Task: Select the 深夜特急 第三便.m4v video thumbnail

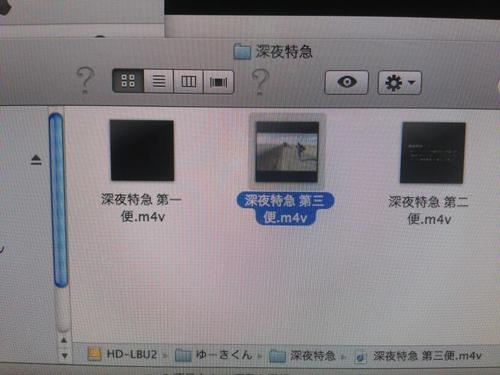Action: (x=287, y=152)
